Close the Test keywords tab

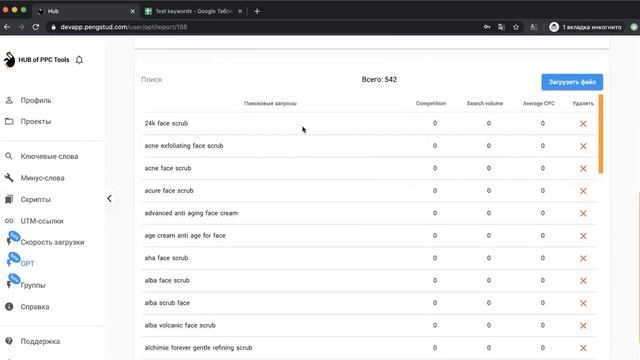[240, 11]
